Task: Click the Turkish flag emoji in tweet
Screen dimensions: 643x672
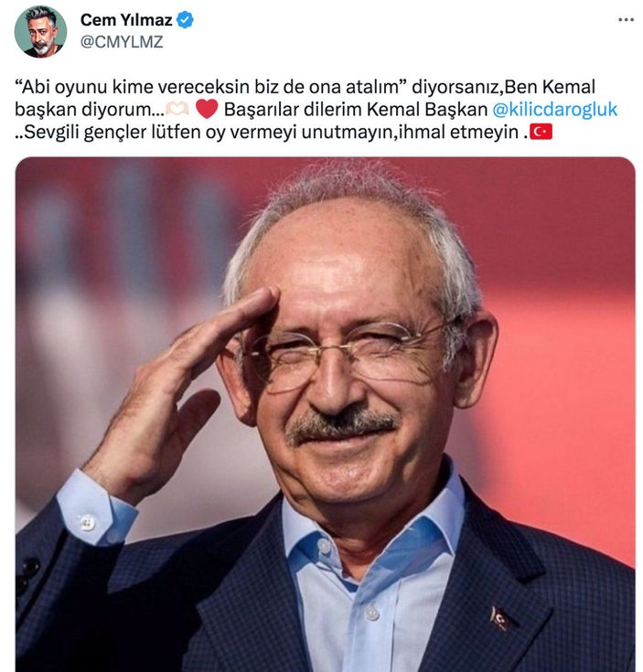Action: (x=541, y=132)
